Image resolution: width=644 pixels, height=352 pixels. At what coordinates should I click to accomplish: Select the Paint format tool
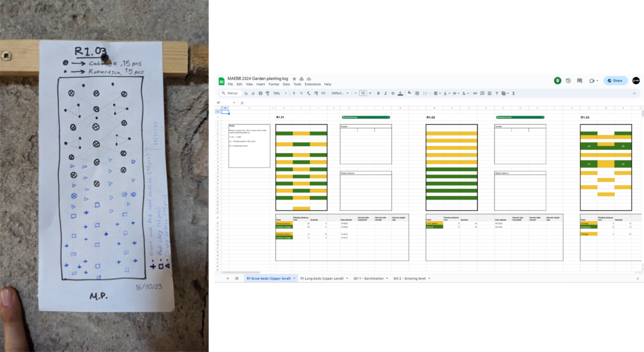point(267,93)
